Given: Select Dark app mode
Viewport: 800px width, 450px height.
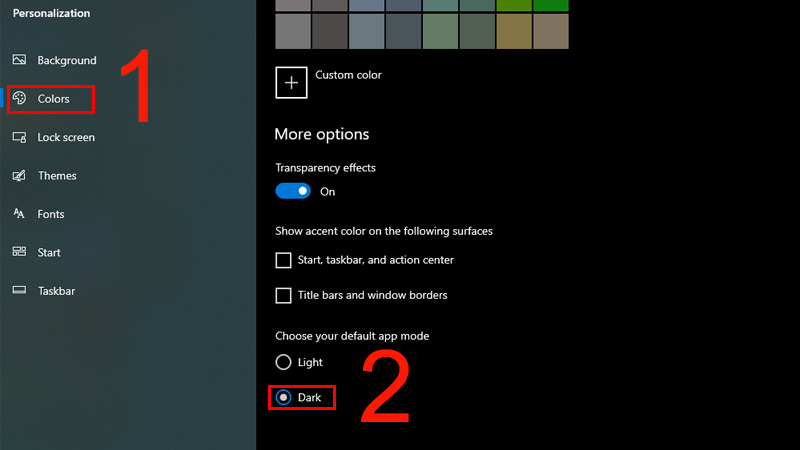Looking at the screenshot, I should pos(283,397).
